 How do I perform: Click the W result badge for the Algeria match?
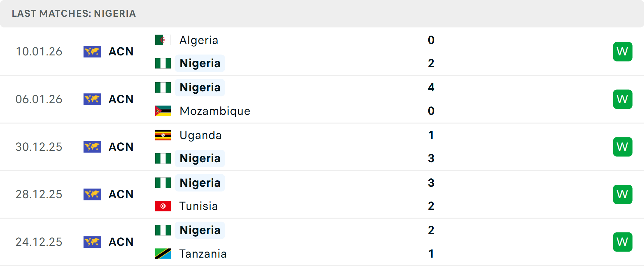point(623,51)
